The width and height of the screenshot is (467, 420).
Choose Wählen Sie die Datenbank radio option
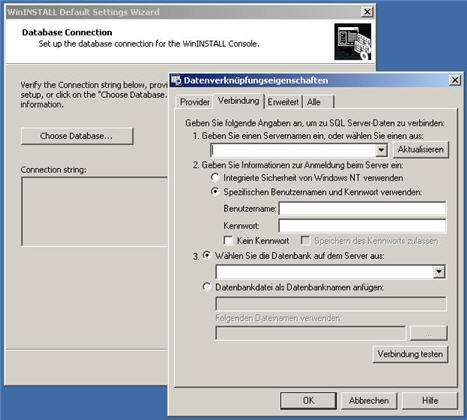(207, 255)
